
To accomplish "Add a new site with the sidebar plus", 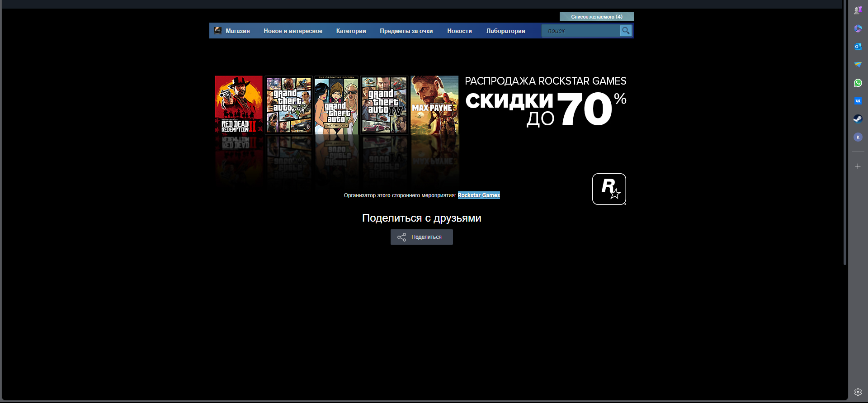I will tap(858, 166).
